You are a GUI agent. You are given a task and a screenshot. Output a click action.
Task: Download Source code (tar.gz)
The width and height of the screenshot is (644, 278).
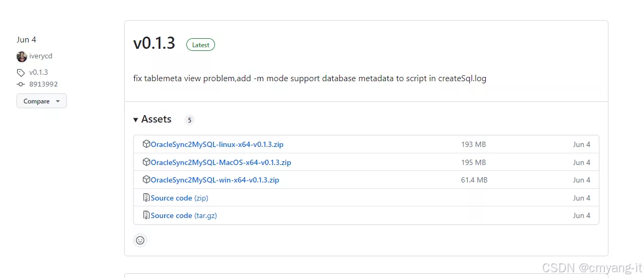[184, 215]
